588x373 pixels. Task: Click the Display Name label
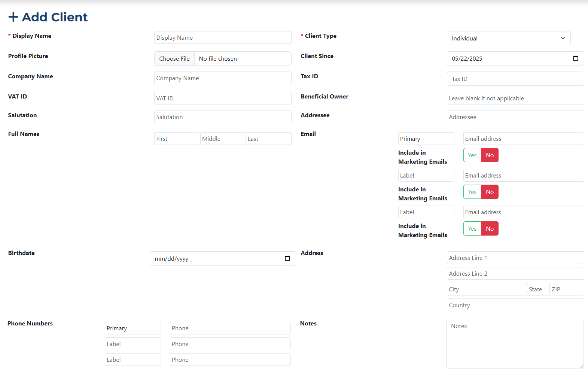coord(32,36)
